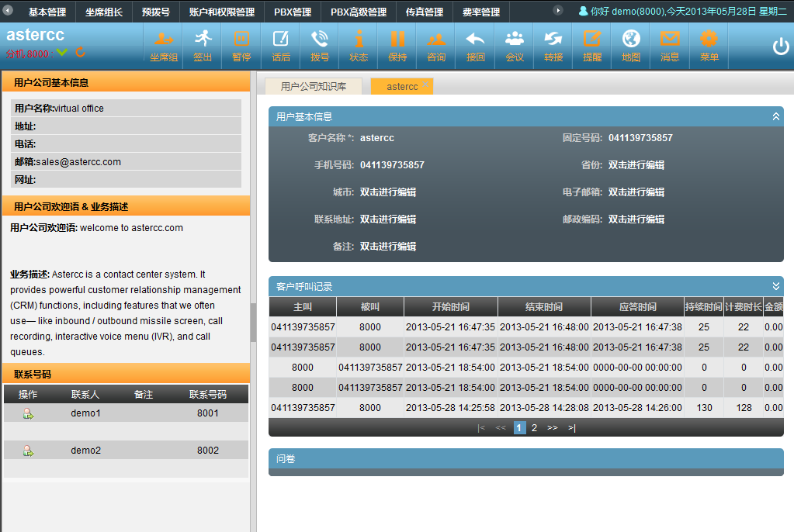Image resolution: width=794 pixels, height=532 pixels.
Task: Click the 城市 field's 双击进行编辑 text
Action: (x=388, y=192)
